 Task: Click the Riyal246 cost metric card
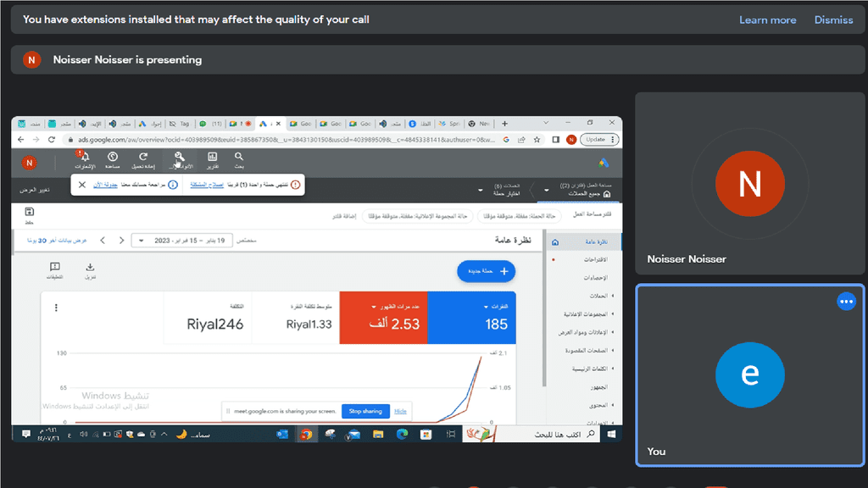click(208, 318)
